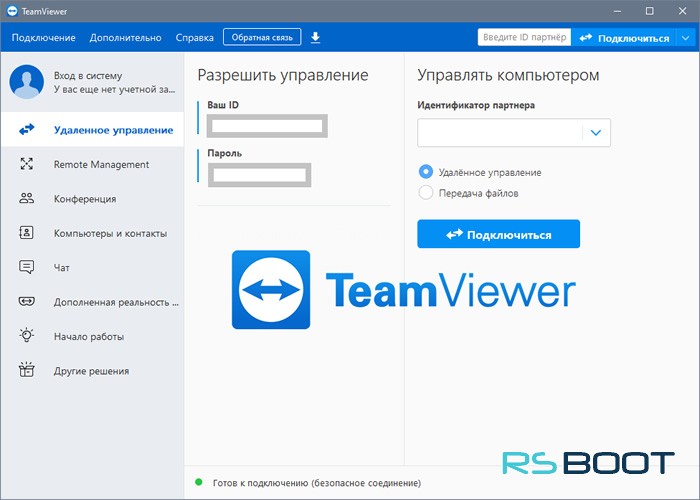Click the Другие решения gift box icon
700x500 pixels.
point(27,370)
